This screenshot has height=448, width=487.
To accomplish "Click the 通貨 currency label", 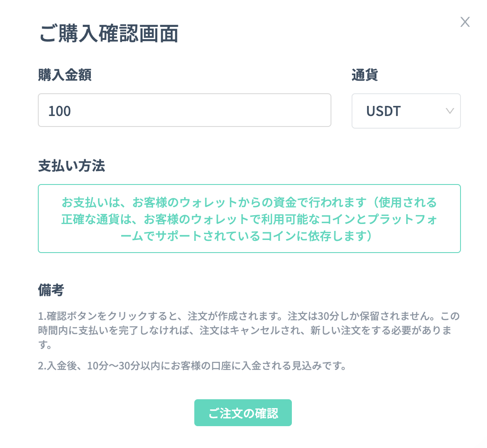I will click(365, 75).
